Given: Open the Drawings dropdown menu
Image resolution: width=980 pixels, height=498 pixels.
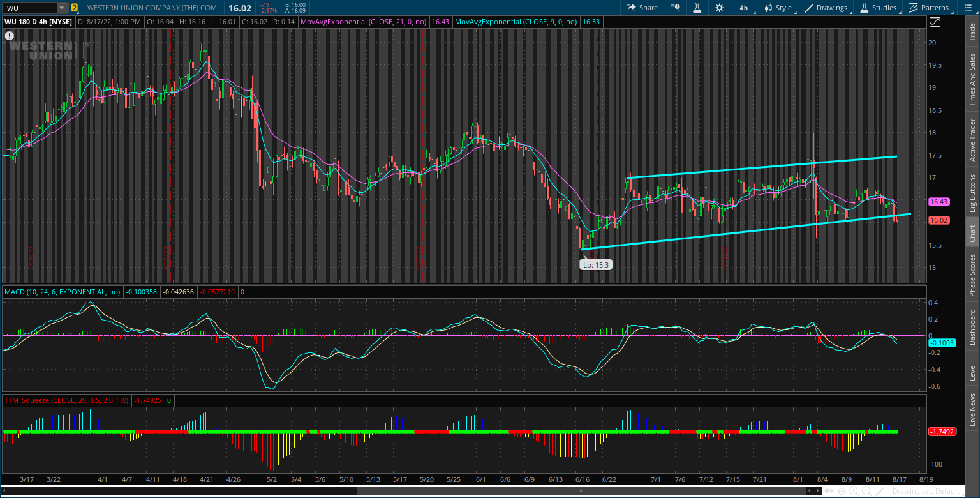Looking at the screenshot, I should [827, 8].
